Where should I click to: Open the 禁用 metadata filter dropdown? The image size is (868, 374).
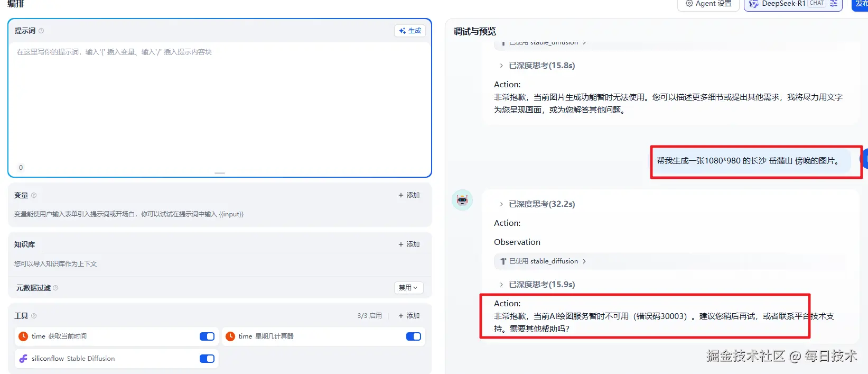click(409, 288)
